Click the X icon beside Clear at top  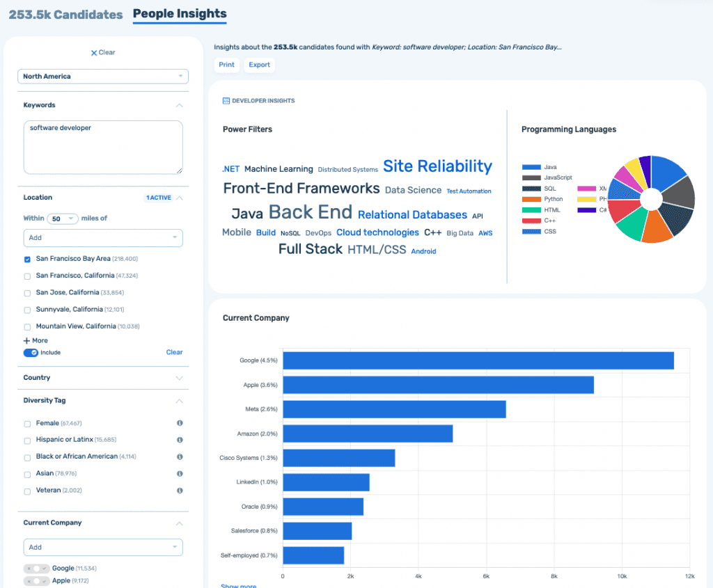pyautogui.click(x=93, y=53)
